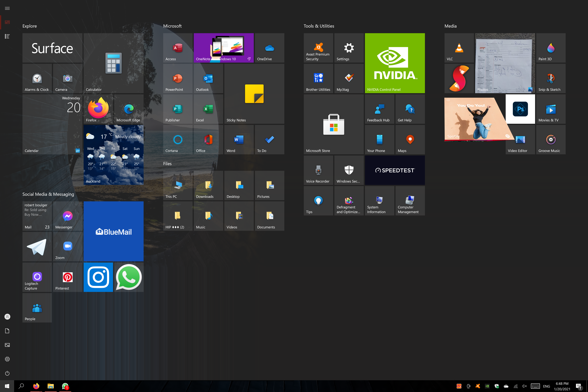Open the user account button in Start sidebar

pos(7,317)
